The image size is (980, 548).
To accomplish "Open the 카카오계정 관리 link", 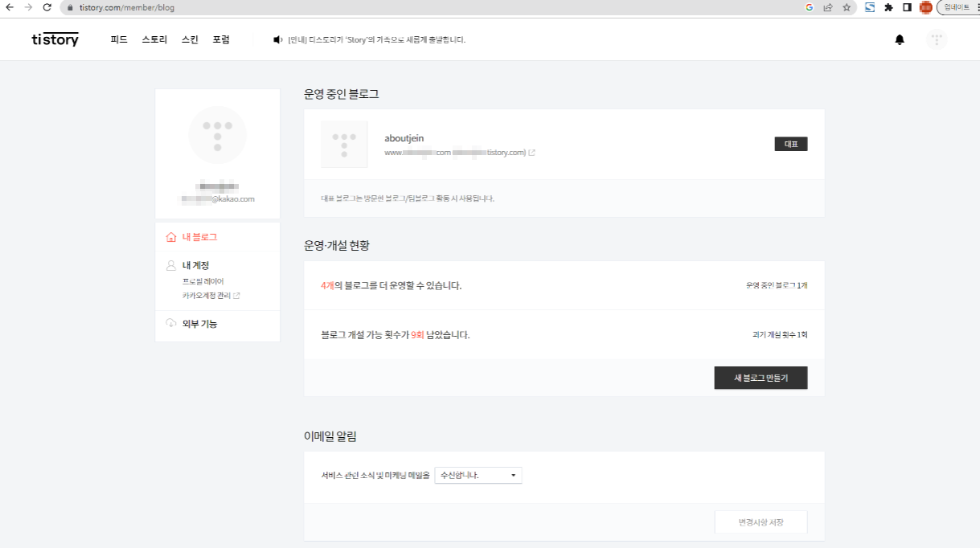I will pyautogui.click(x=205, y=295).
